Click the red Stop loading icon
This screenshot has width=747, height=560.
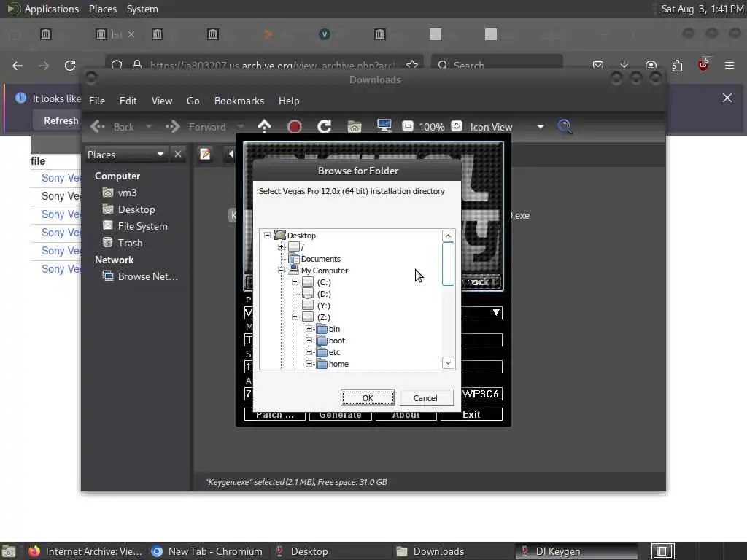295,127
